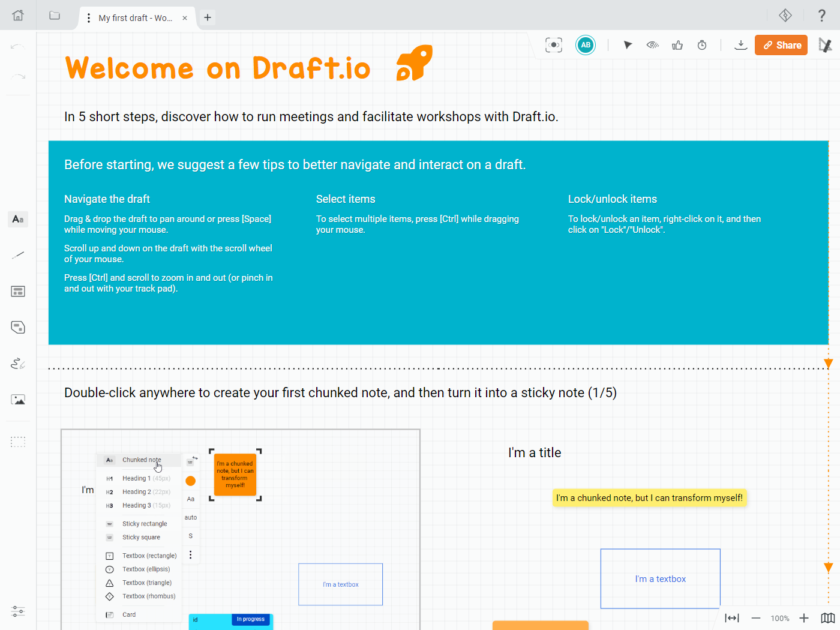This screenshot has height=630, width=840.
Task: Select the text tool in left sidebar
Action: tap(18, 220)
